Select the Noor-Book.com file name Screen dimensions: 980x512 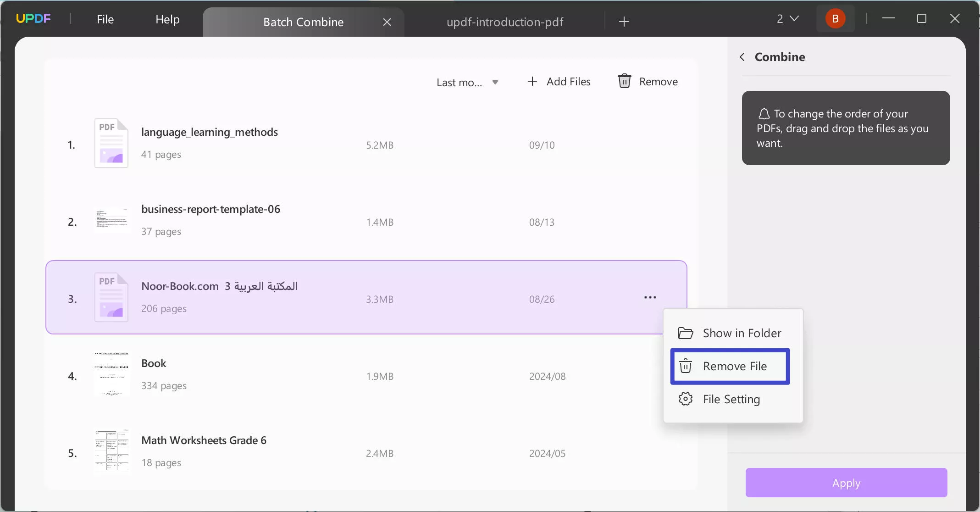(x=219, y=286)
